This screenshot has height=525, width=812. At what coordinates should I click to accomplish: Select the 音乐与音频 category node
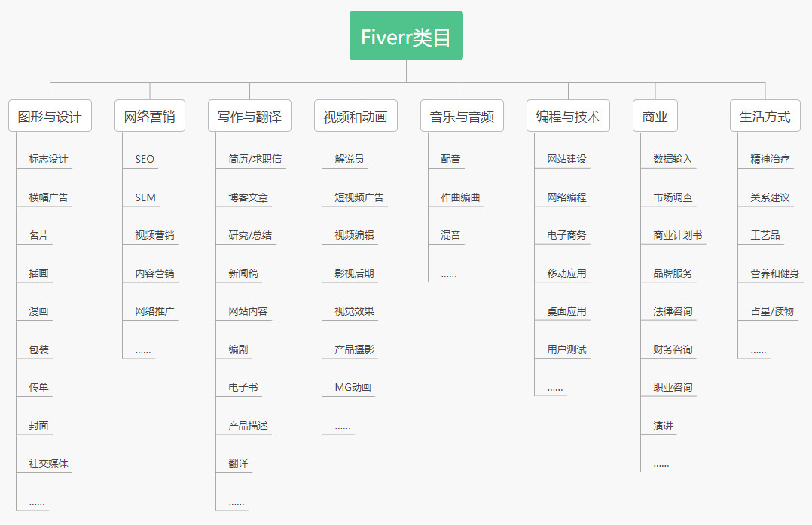click(x=462, y=116)
